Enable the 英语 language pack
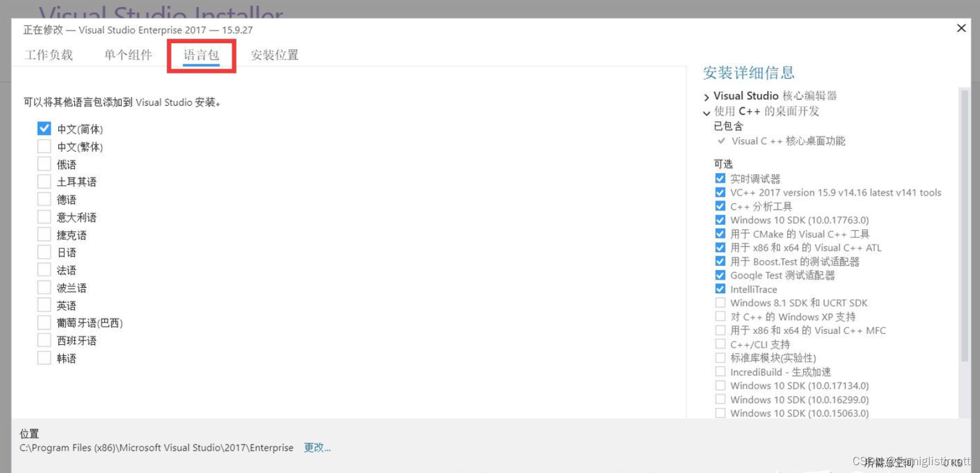The width and height of the screenshot is (980, 473). 44,305
